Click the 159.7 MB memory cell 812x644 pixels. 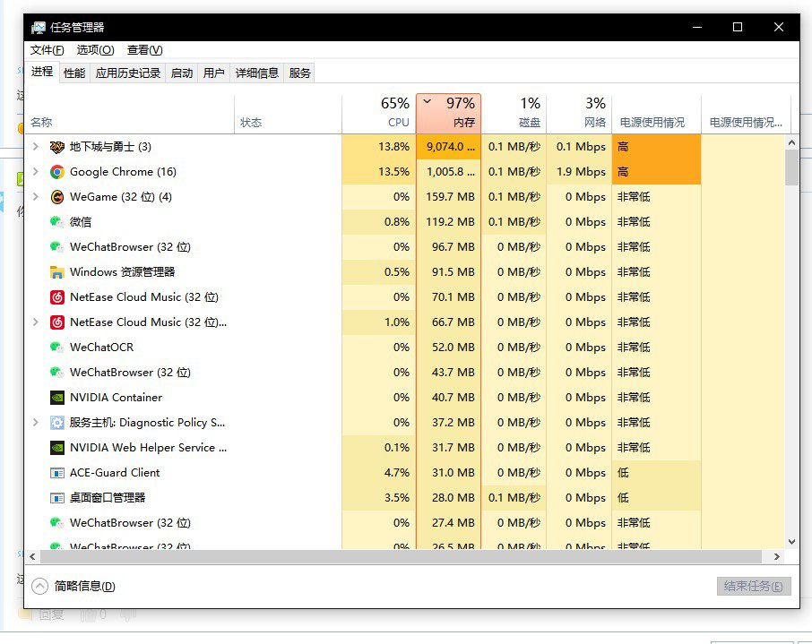tap(448, 197)
